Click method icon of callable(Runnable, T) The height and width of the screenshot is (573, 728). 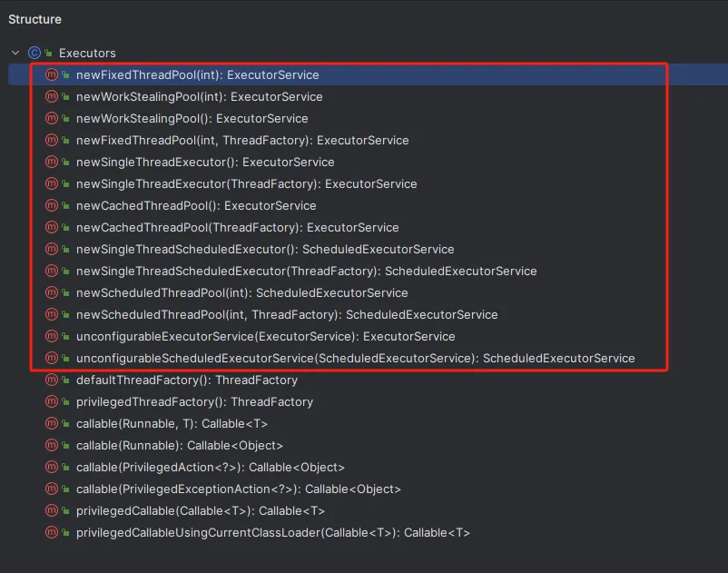52,424
